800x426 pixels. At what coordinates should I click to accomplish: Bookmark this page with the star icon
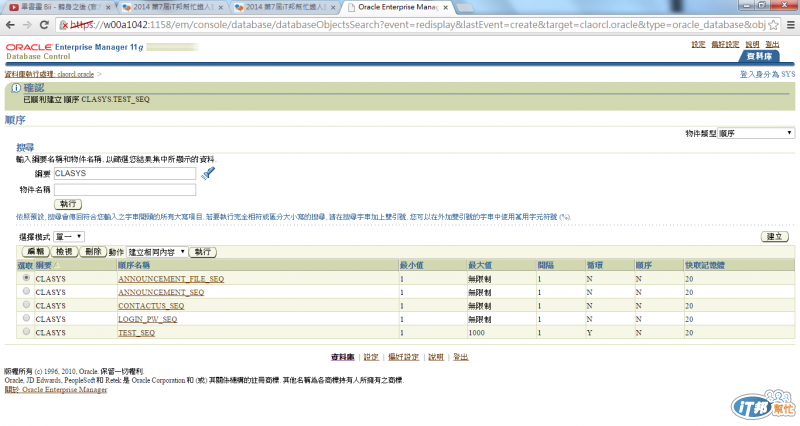coord(773,24)
